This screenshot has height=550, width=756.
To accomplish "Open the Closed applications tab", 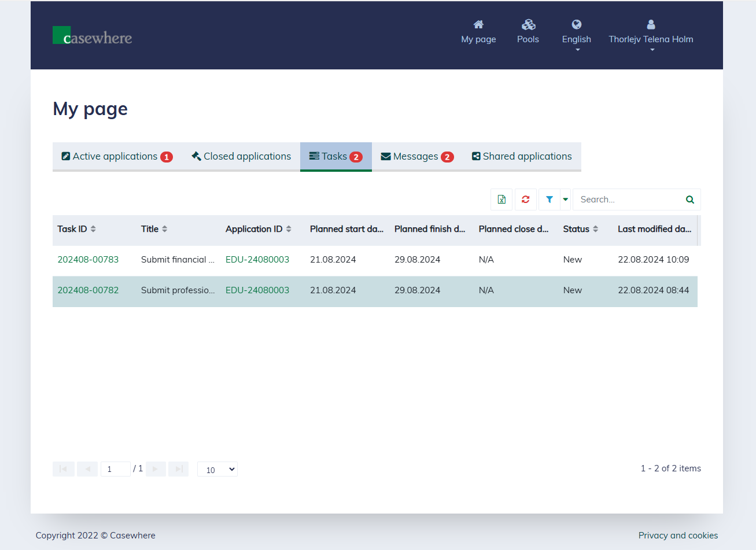I will 241,157.
